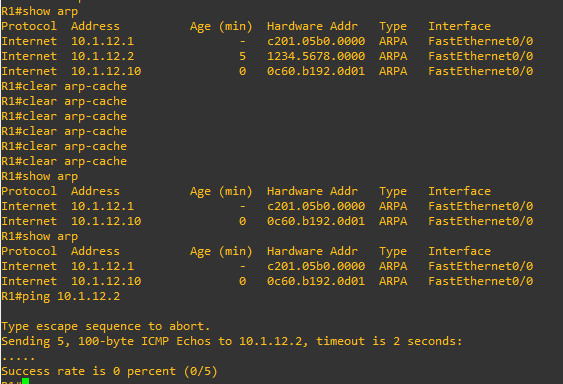Click 'Sending 5, 100-byte ICMP Echos' text
This screenshot has width=563, height=384.
pos(106,341)
